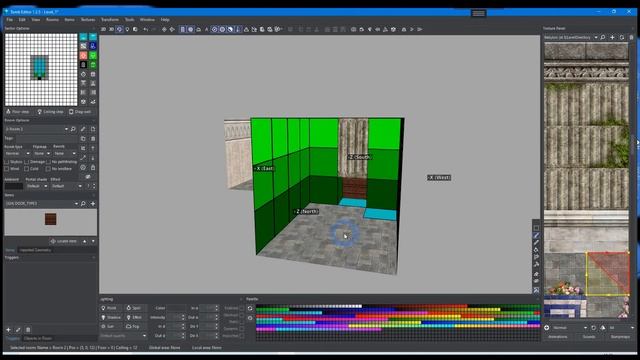The height and width of the screenshot is (360, 640).
Task: Open the texture set dropdown
Action: 571,37
